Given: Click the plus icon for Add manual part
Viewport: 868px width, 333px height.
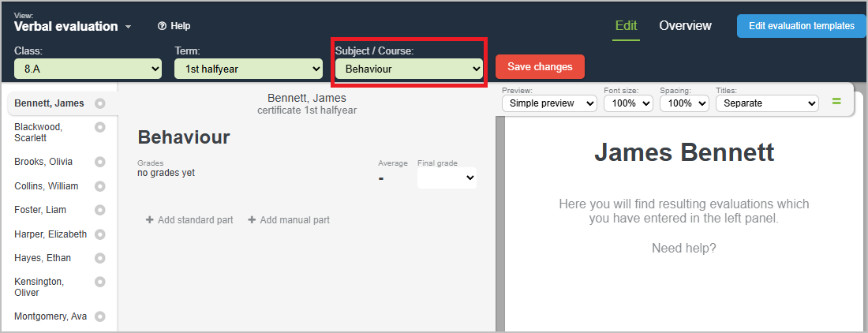Looking at the screenshot, I should tap(252, 220).
